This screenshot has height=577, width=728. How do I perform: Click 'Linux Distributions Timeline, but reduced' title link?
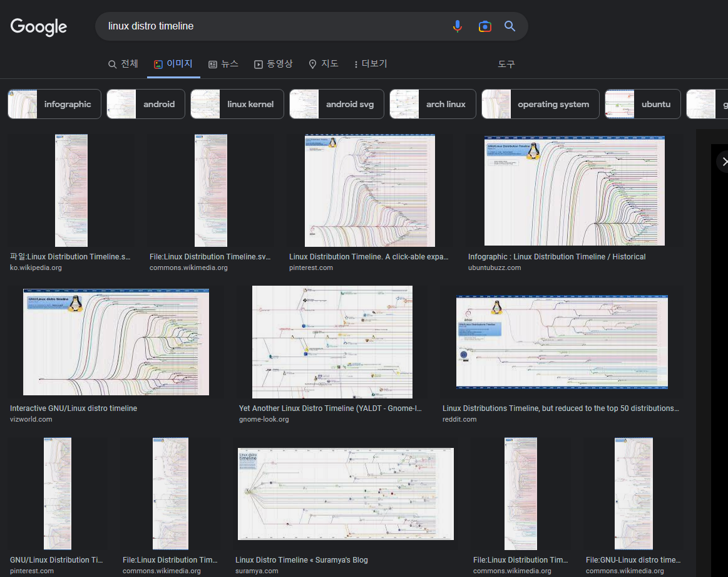tap(560, 408)
